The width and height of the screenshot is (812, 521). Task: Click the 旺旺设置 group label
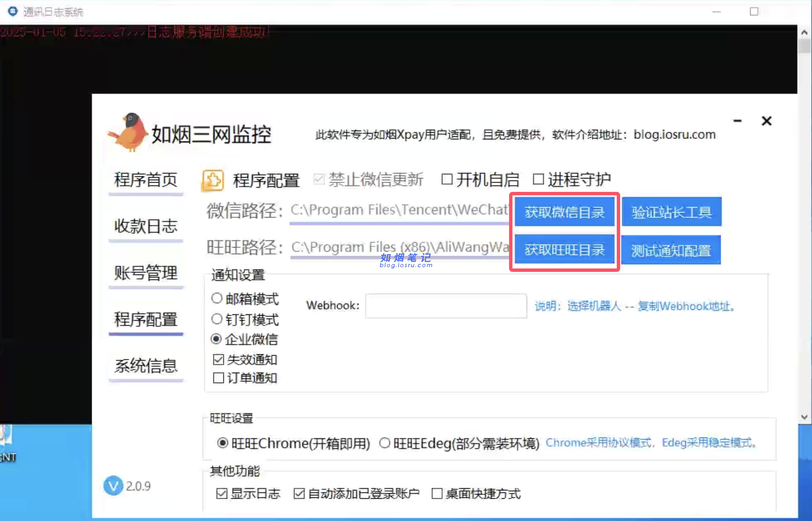[x=231, y=418]
